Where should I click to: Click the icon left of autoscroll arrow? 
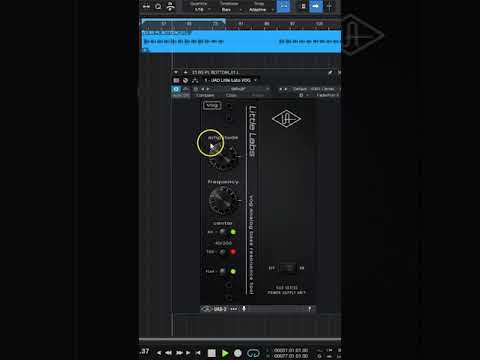[303, 6]
